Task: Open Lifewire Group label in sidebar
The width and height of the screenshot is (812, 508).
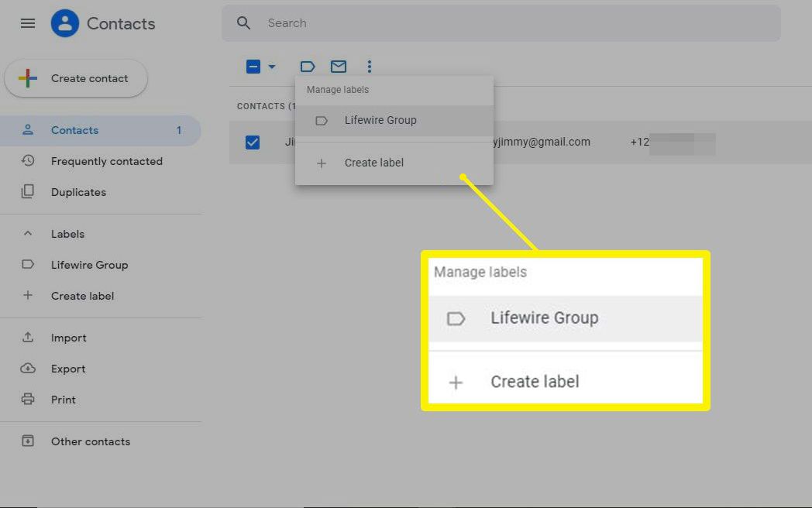Action: (x=101, y=265)
